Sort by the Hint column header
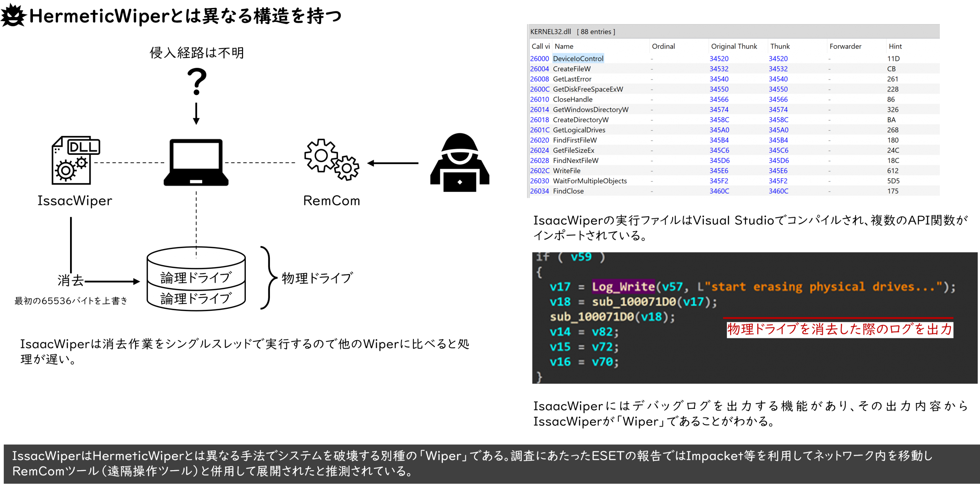Screen dimensions: 980x487 point(895,46)
